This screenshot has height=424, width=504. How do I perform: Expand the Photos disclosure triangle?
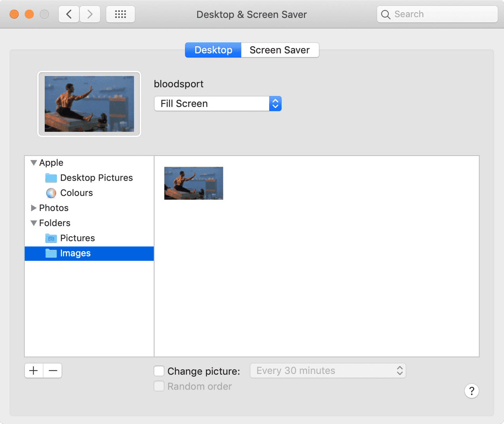coord(33,208)
